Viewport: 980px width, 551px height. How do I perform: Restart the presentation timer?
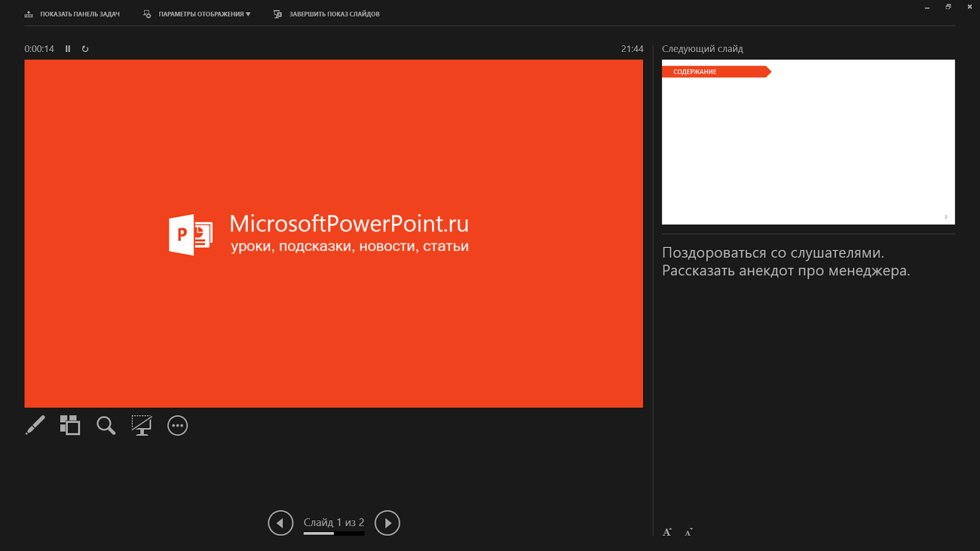(85, 48)
